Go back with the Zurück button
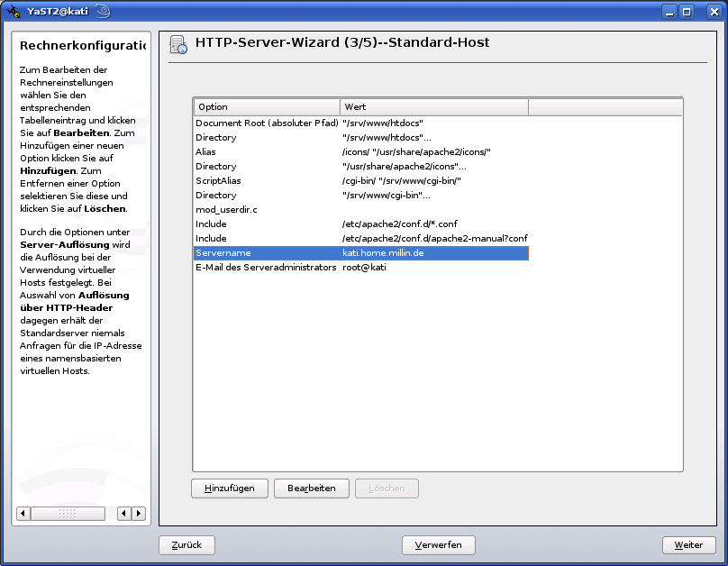The image size is (728, 566). pos(187,545)
